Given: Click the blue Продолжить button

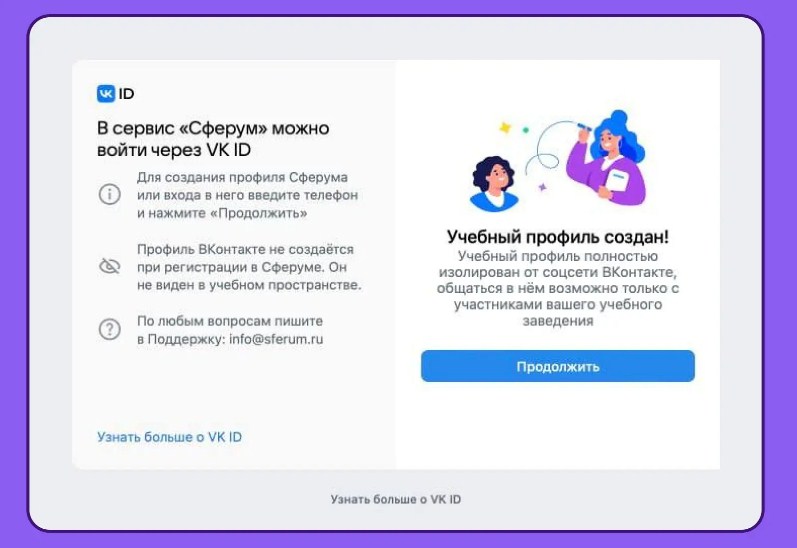Looking at the screenshot, I should pos(558,366).
